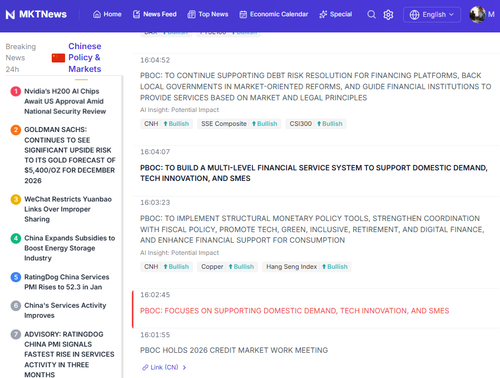Click rank badge number 7

point(16,334)
